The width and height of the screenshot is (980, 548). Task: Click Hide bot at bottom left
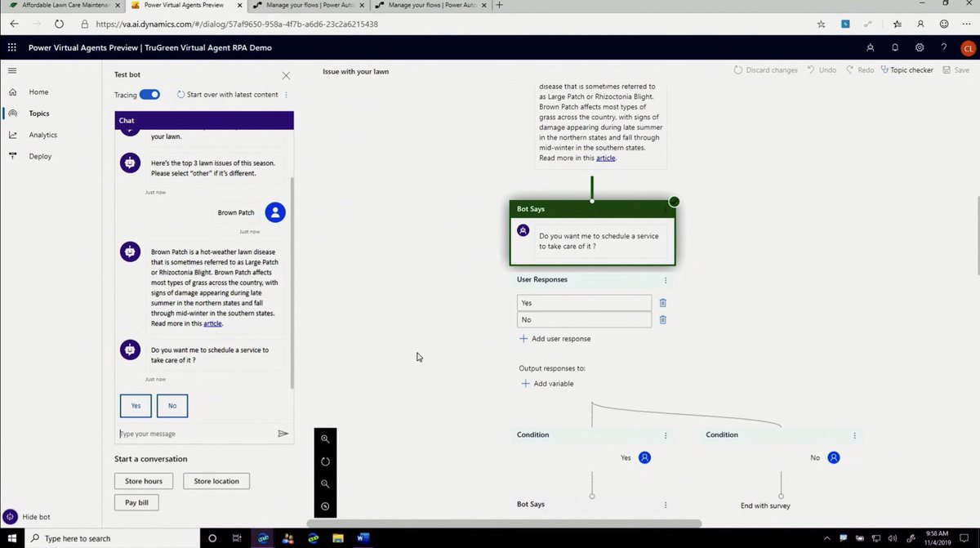27,517
